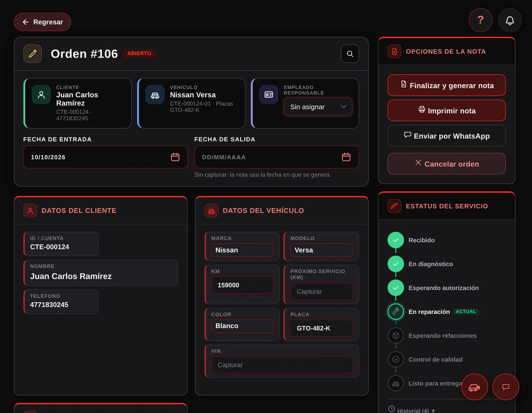Click the Orden #106 heading
Viewport: 532px width, 413px height.
click(x=84, y=54)
